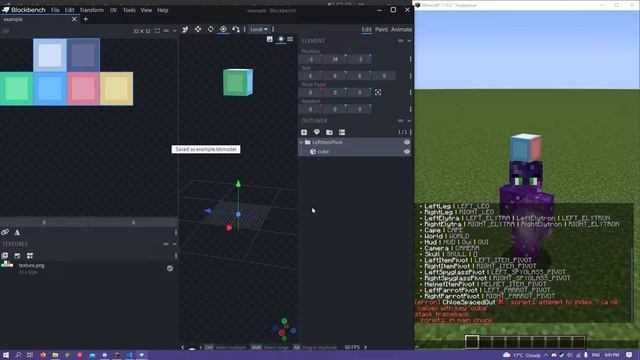
Task: Select texture.png in Textures list
Action: click(89, 268)
